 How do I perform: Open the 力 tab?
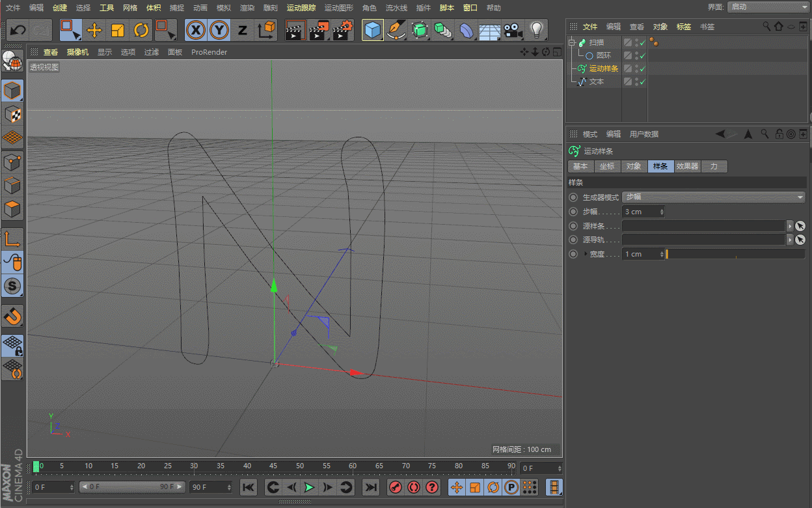click(x=714, y=166)
